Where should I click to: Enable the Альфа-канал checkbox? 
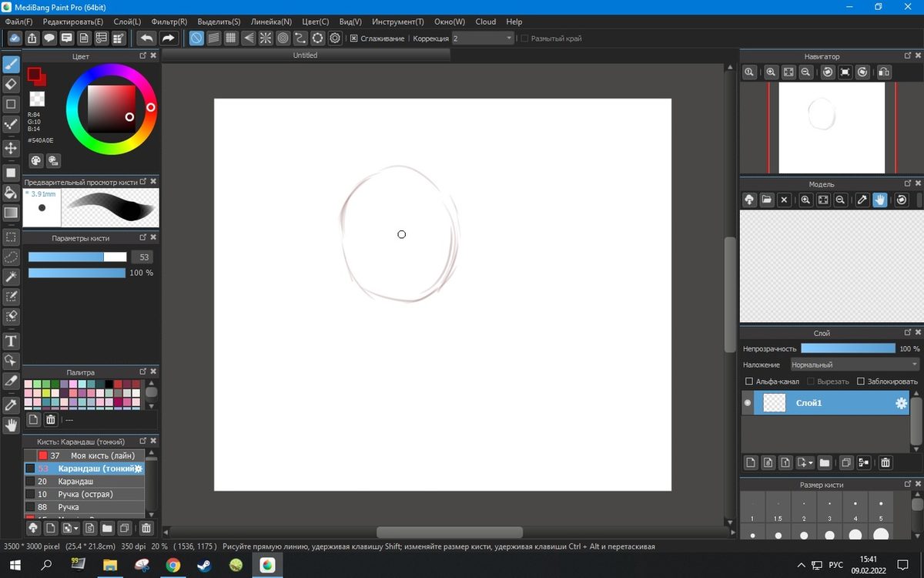point(749,381)
